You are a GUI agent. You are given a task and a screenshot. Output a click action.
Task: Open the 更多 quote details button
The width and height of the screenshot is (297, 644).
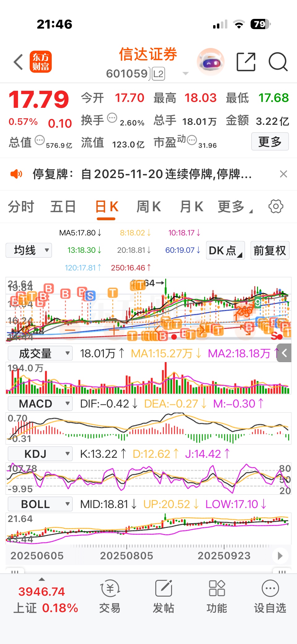click(x=270, y=142)
